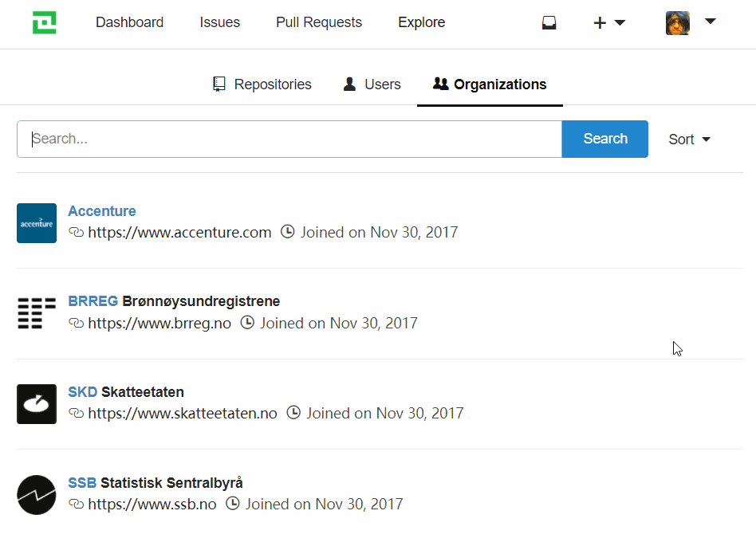Open the Accenture organization link
756x542 pixels.
[102, 211]
